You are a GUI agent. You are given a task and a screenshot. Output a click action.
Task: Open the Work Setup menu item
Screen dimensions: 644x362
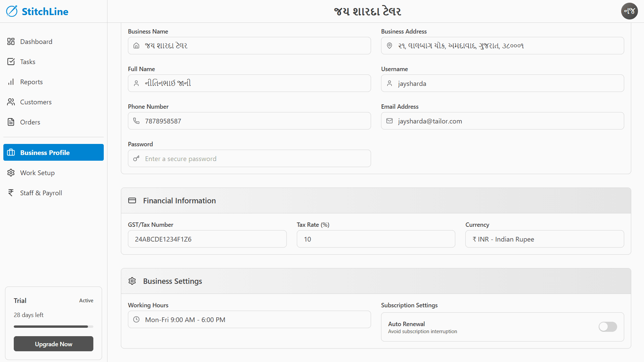click(x=37, y=172)
